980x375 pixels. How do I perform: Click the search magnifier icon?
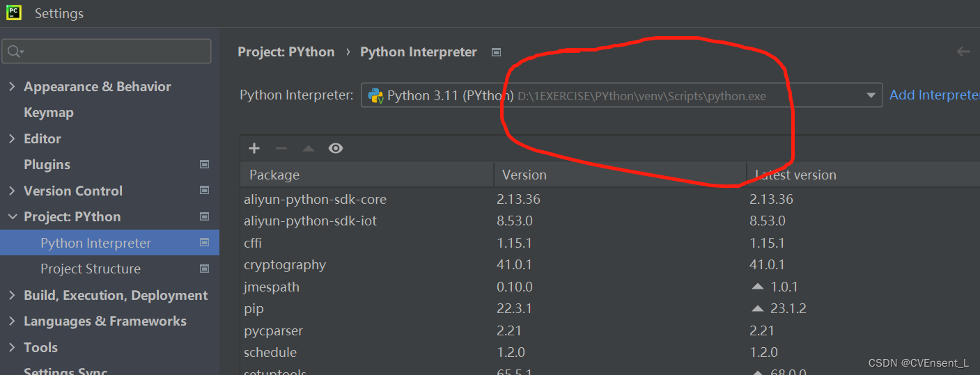15,51
